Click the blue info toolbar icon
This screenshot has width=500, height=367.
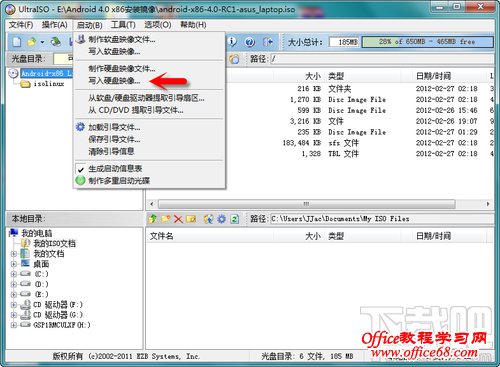click(232, 42)
